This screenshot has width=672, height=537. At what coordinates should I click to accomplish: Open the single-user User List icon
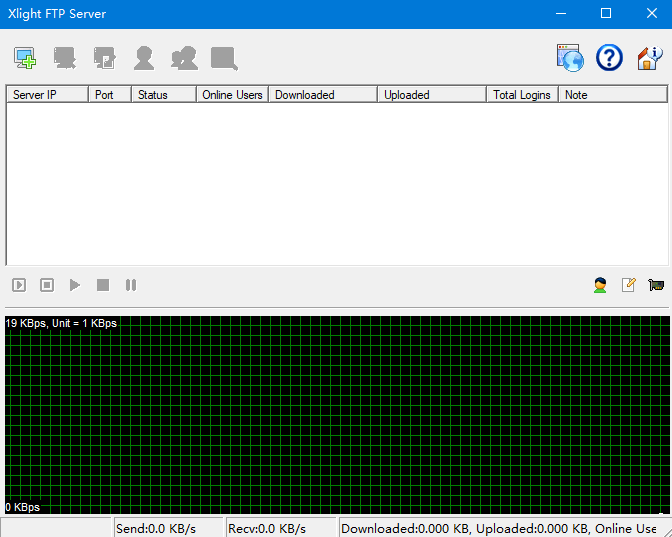pos(144,58)
